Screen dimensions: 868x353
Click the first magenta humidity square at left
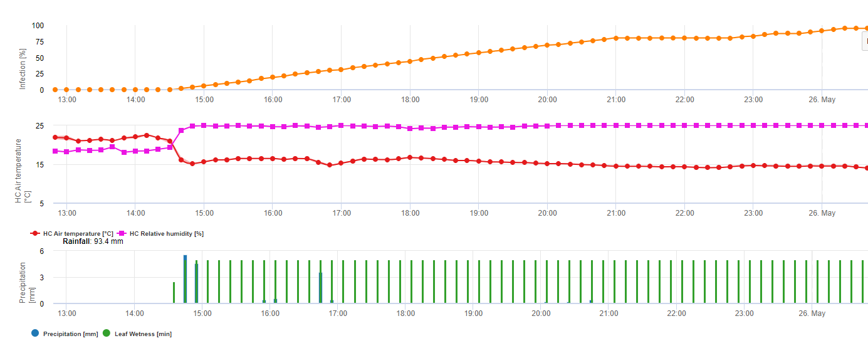(x=55, y=151)
